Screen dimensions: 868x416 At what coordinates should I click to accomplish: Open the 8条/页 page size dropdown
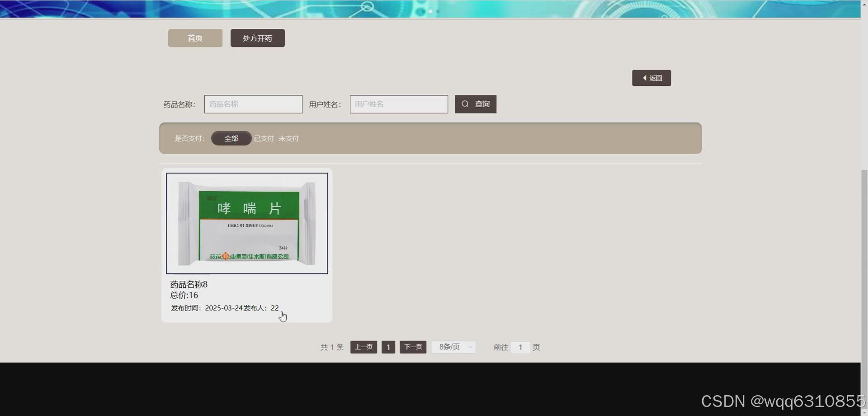coord(453,347)
